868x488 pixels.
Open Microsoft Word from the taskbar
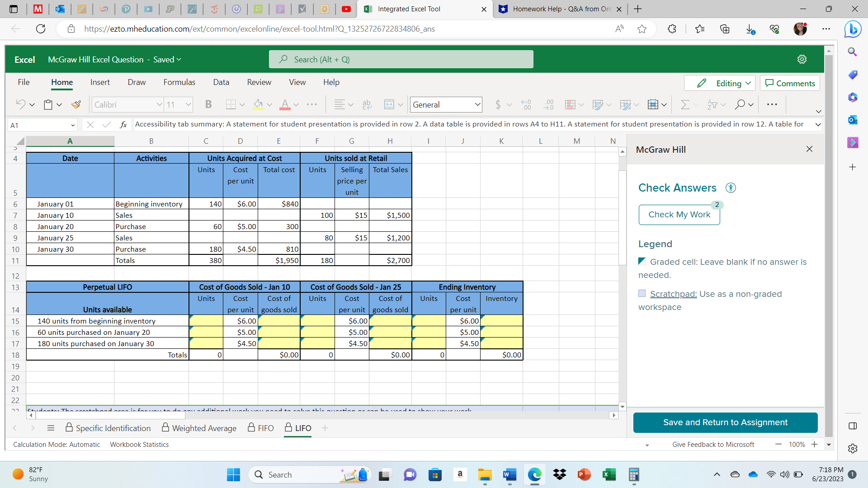point(509,475)
